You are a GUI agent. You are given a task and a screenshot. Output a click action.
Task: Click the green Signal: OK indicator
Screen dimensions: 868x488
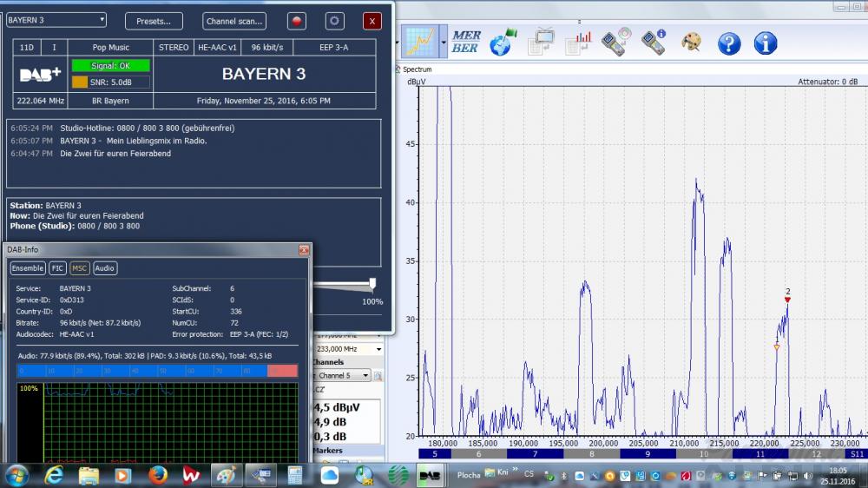tap(111, 65)
